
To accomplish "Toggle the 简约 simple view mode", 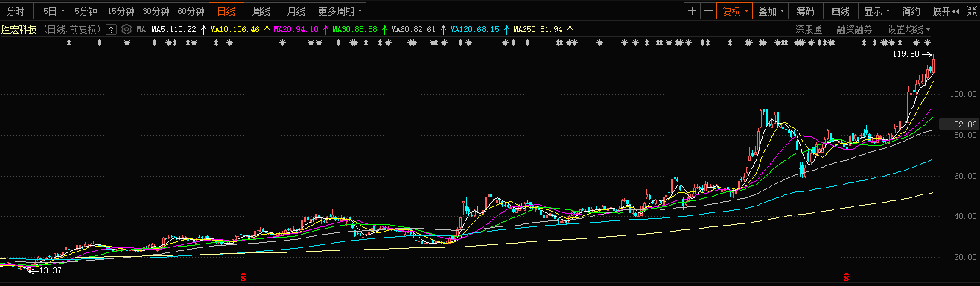I will 911,11.
